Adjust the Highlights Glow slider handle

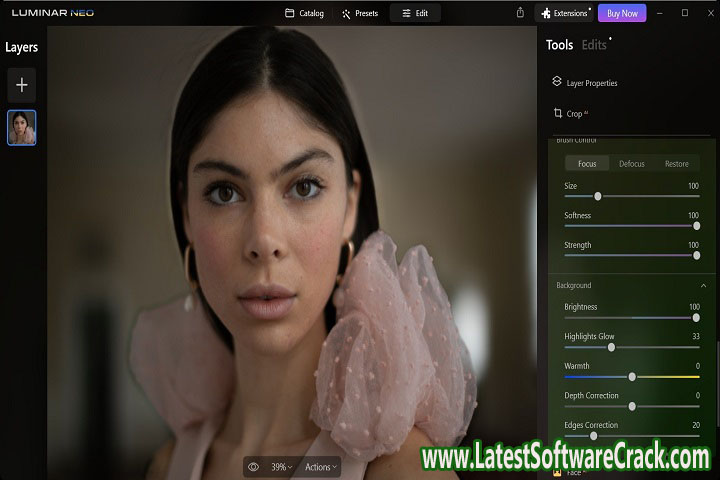pyautogui.click(x=611, y=348)
